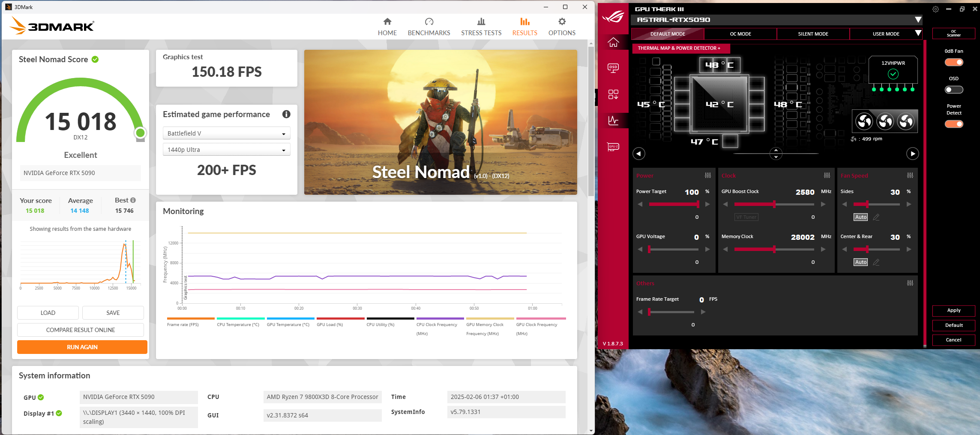Click Cancel in GPU Tweak
The image size is (980, 435).
click(954, 340)
